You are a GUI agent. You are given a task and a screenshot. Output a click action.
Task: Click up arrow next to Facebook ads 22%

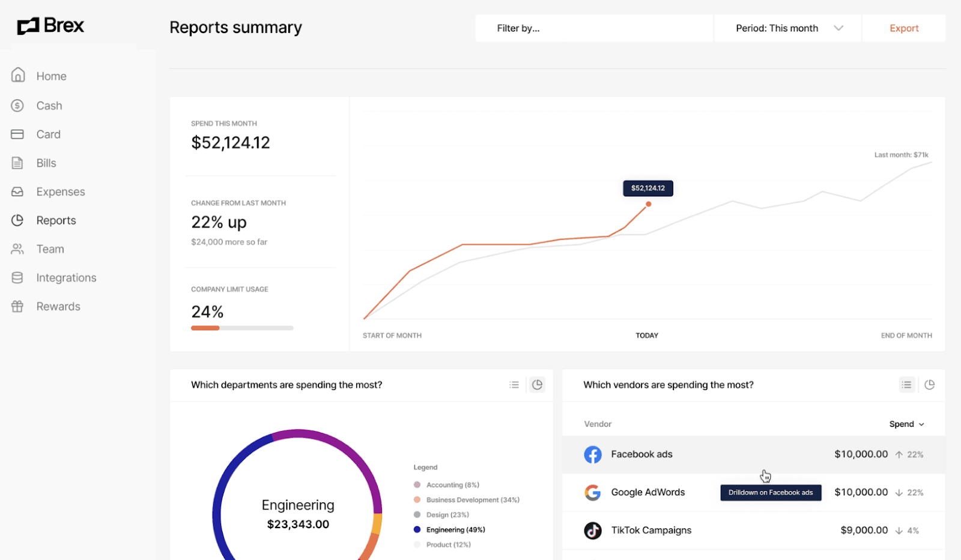tap(899, 455)
